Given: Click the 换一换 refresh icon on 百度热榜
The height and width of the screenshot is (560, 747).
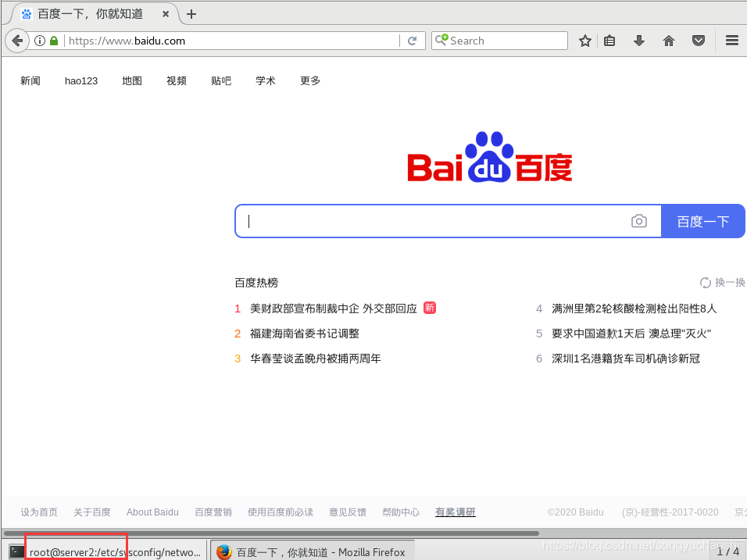Looking at the screenshot, I should [x=706, y=282].
